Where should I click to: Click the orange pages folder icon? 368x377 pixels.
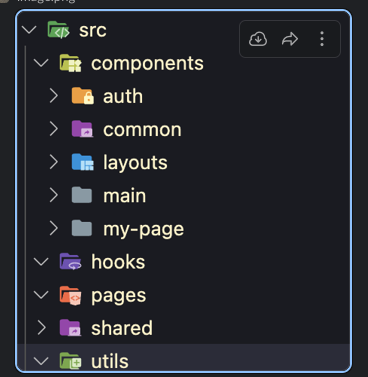pos(70,295)
